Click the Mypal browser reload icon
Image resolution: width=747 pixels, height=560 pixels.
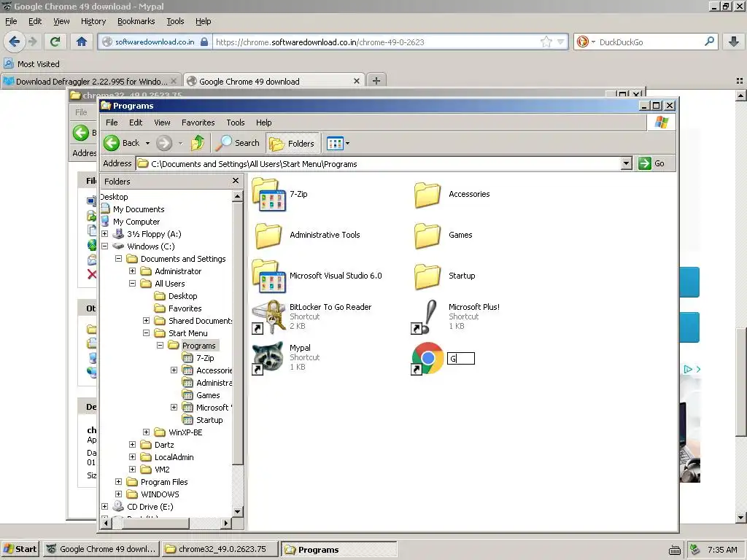click(55, 42)
